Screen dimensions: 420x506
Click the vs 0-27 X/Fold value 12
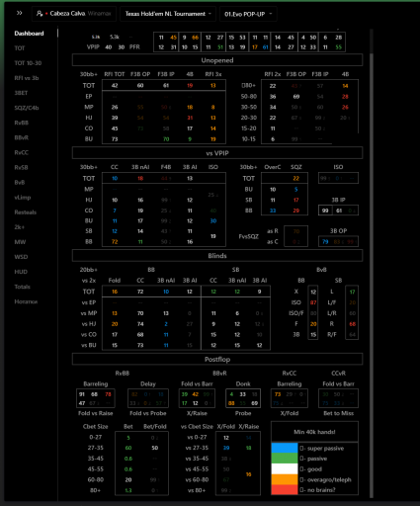226,438
